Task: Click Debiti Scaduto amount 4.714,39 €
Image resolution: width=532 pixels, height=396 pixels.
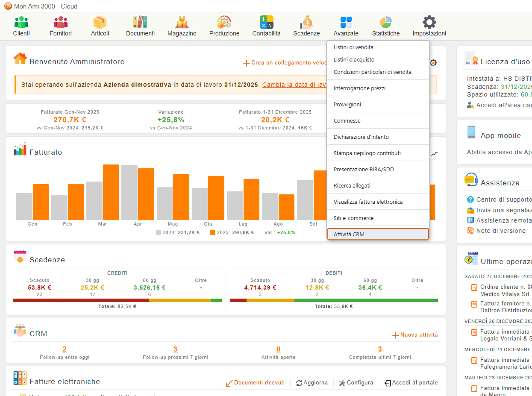Action: click(x=260, y=287)
